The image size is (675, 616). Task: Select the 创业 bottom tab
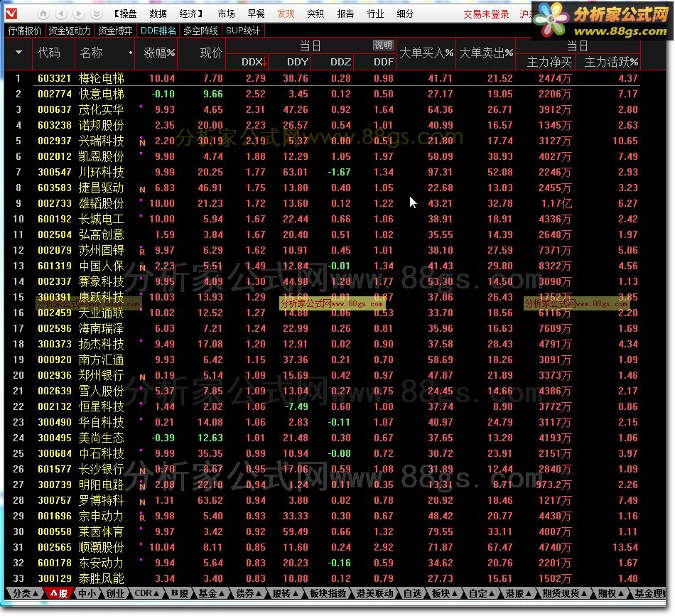(x=115, y=593)
